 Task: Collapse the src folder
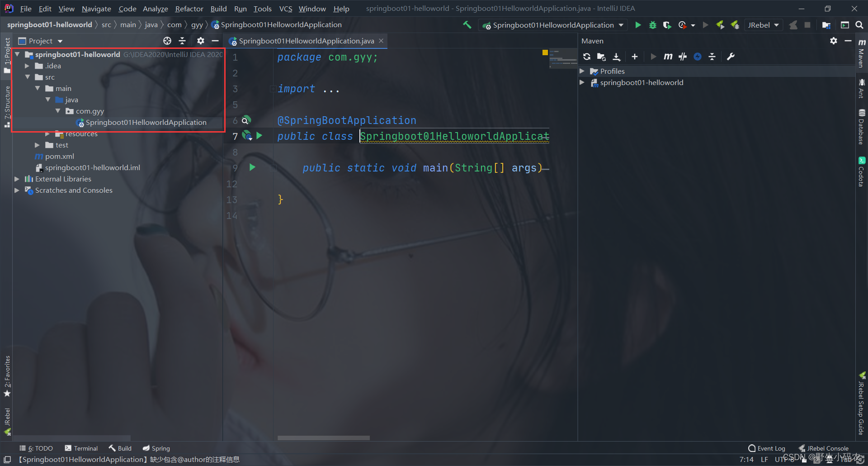[27, 77]
